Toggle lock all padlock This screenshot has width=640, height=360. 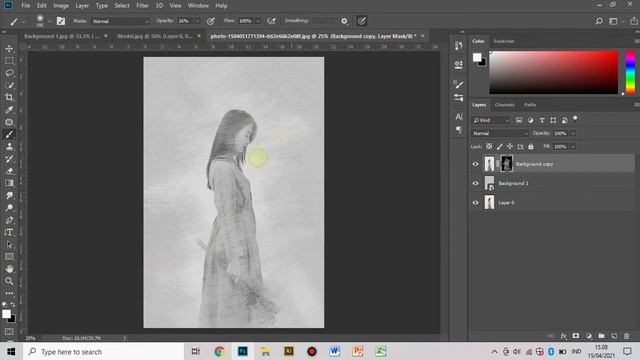click(531, 146)
